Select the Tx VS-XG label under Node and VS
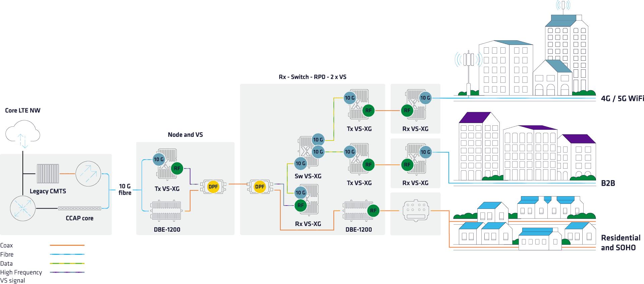The width and height of the screenshot is (644, 284). click(x=167, y=189)
